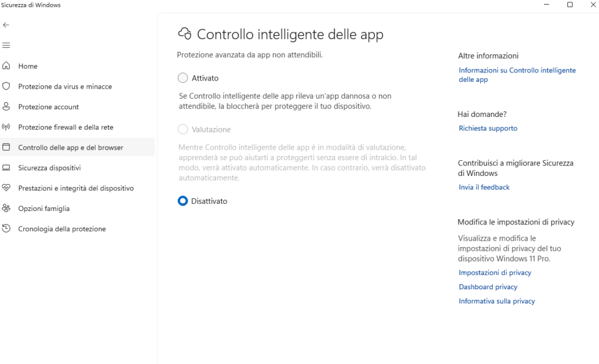This screenshot has width=599, height=364.
Task: Click the Richiesta supporto link
Action: click(x=488, y=129)
